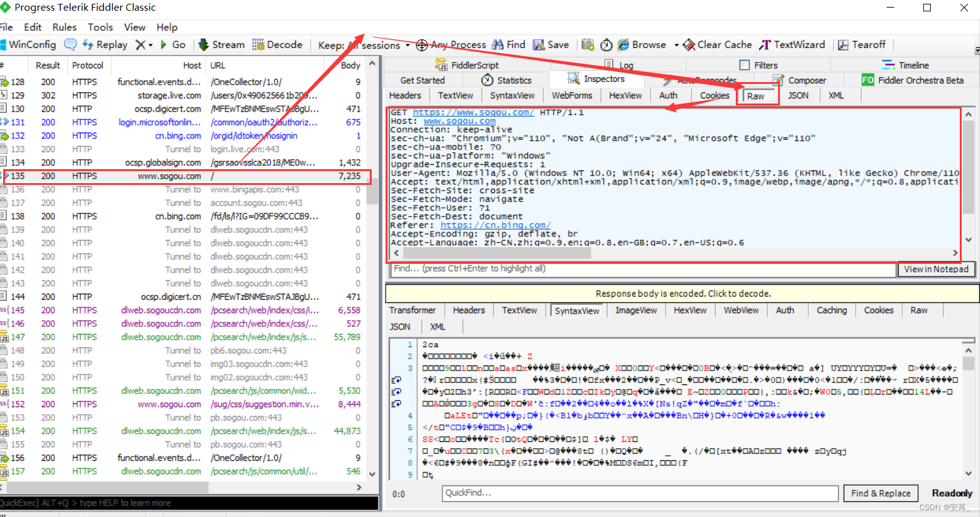Toggle the Decode toolbar option
This screenshot has height=517, width=980.
click(278, 45)
